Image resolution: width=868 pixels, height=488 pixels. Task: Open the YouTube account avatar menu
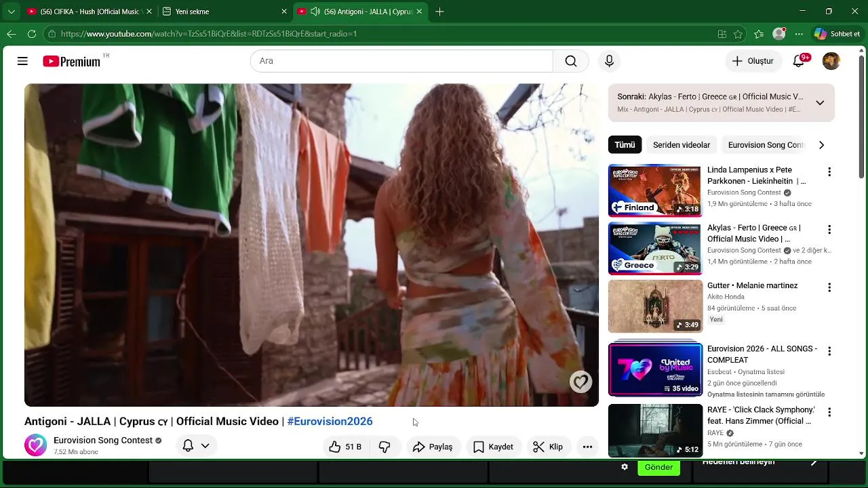pos(831,61)
